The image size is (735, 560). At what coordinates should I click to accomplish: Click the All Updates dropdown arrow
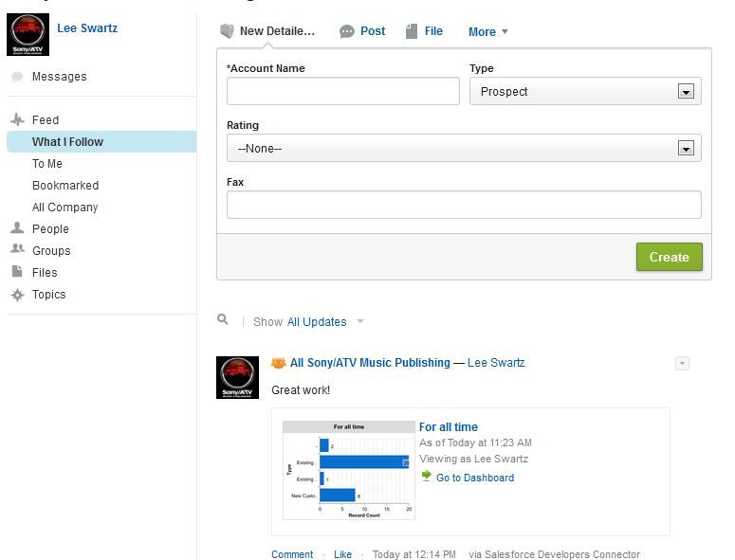tap(360, 321)
